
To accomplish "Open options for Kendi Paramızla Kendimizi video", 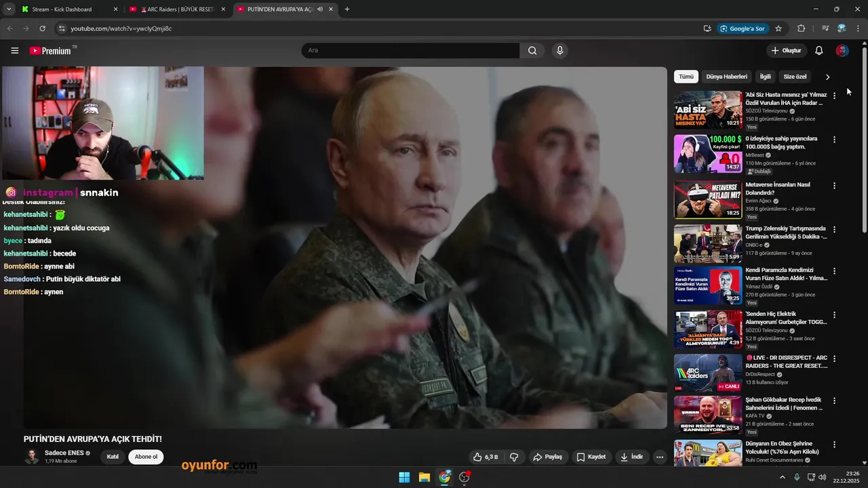I will (x=834, y=270).
